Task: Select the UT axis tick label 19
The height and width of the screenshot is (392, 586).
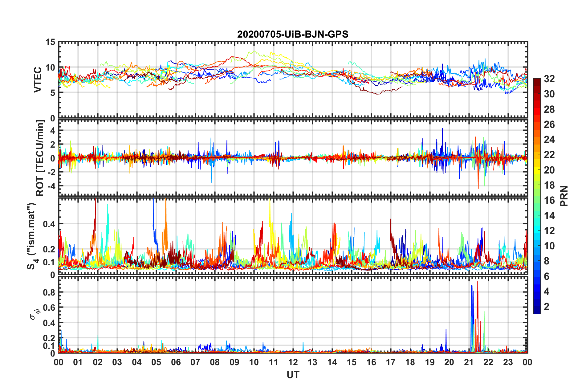Action: (x=430, y=362)
